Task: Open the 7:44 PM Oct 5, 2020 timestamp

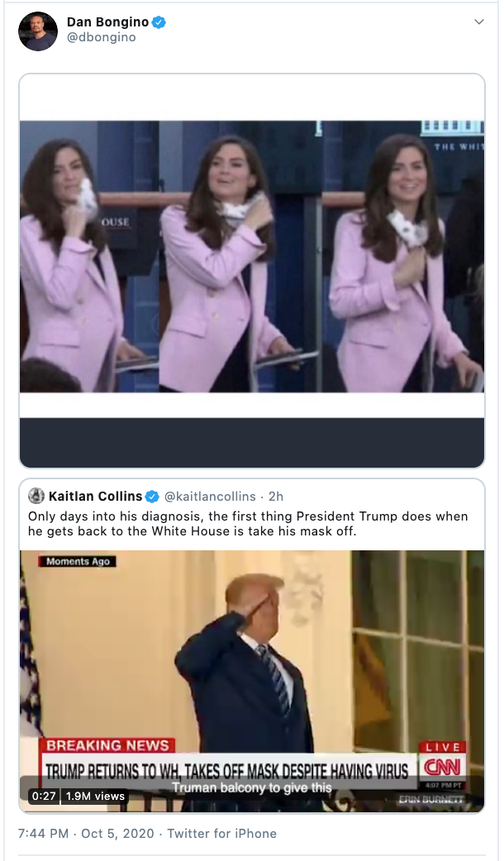Action: click(86, 834)
